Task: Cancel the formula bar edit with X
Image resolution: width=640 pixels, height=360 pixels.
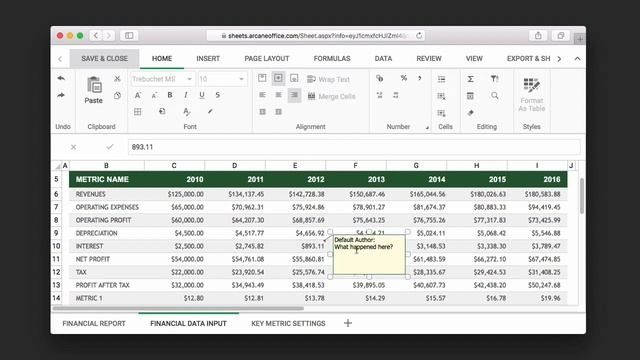Action: point(73,147)
